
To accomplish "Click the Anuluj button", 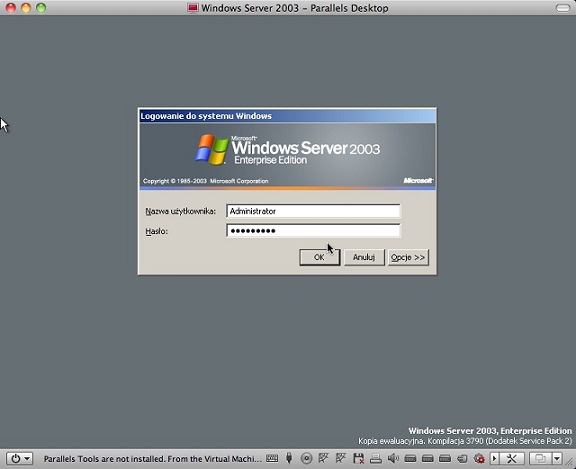I will tap(364, 257).
